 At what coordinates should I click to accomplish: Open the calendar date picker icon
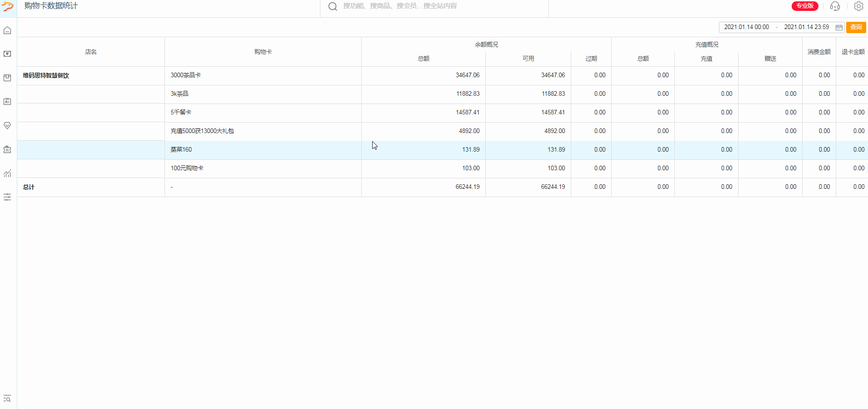[x=839, y=27]
